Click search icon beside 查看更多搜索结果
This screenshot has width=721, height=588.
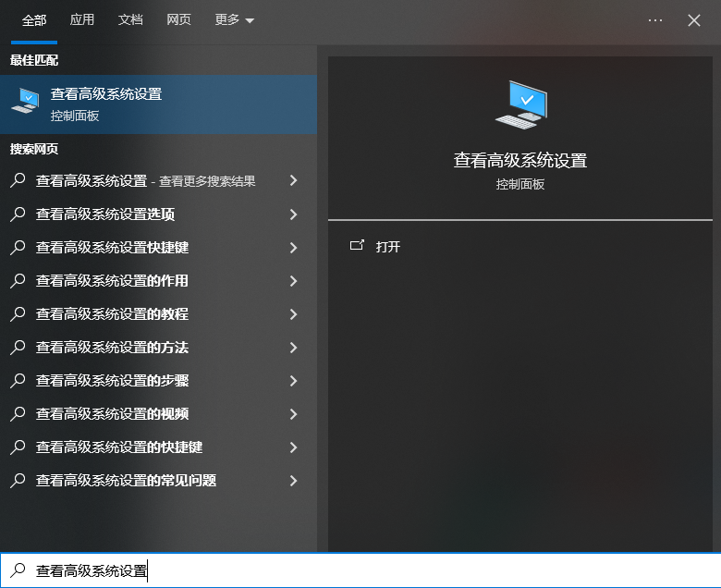[18, 180]
